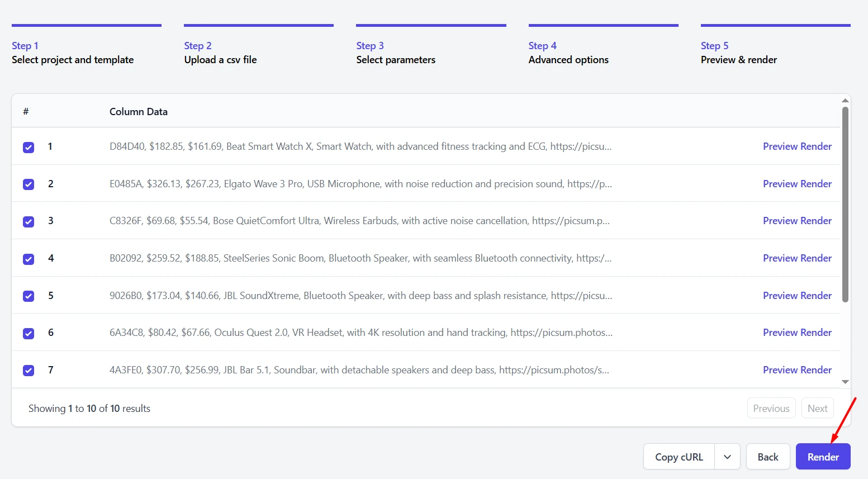The width and height of the screenshot is (868, 479).
Task: Go to Step 4 Advanced options
Action: (x=604, y=46)
